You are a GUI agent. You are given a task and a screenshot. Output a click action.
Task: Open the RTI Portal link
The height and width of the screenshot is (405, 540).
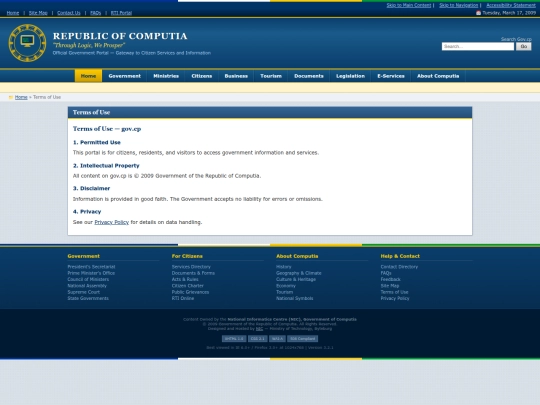121,13
